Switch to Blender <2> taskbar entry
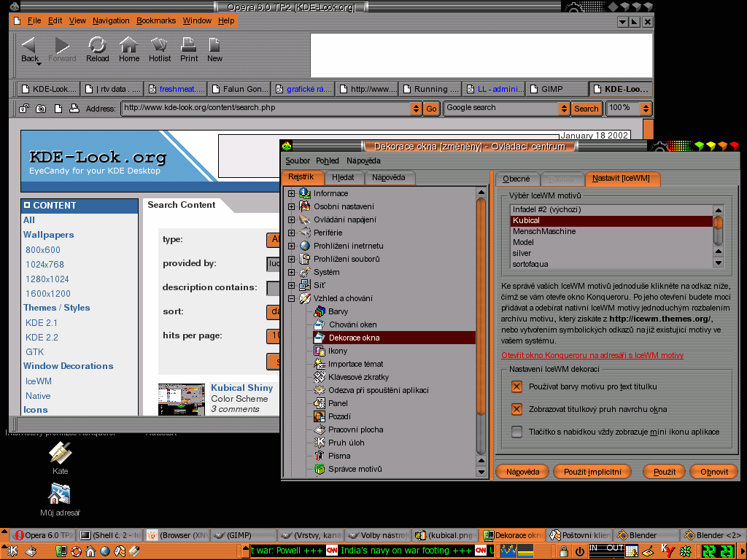This screenshot has height=560, width=747. (712, 535)
